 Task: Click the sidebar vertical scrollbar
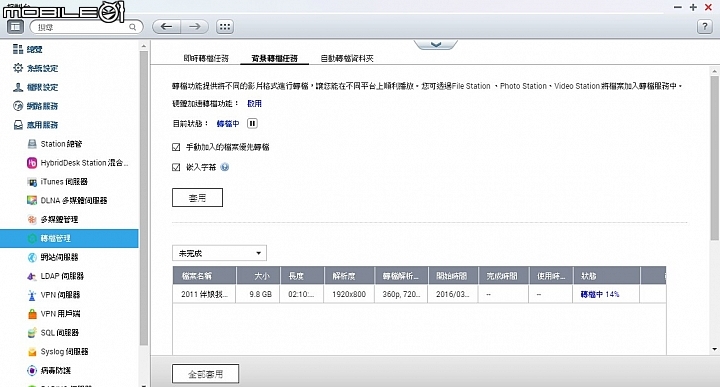(144, 198)
